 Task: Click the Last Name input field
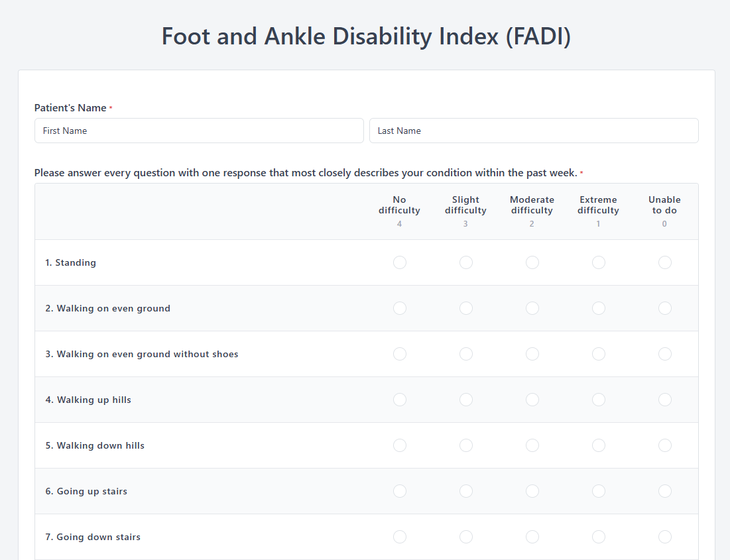[534, 131]
